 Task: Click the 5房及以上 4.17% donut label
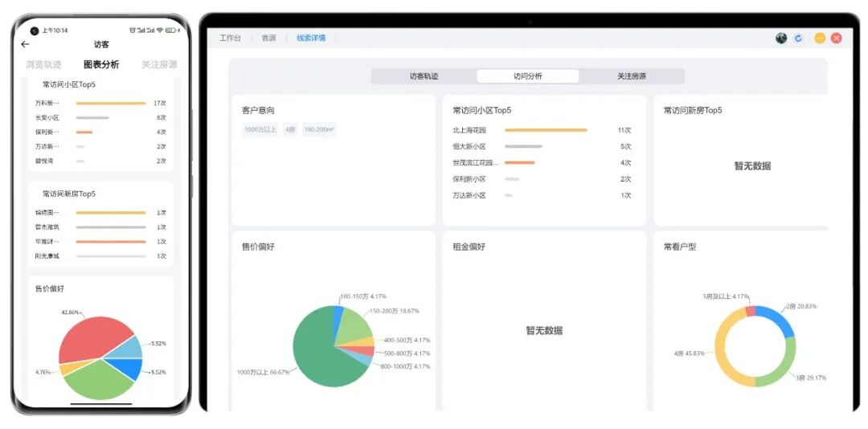tap(726, 296)
